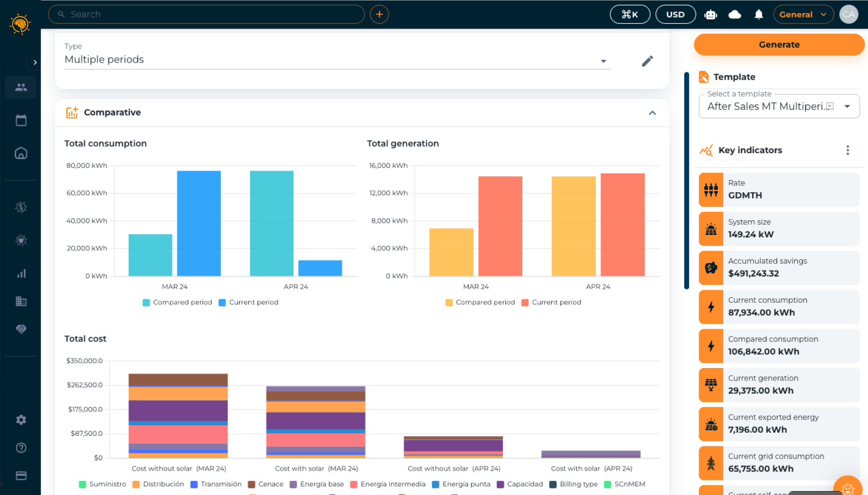
Task: Click the Generate button
Action: 779,45
